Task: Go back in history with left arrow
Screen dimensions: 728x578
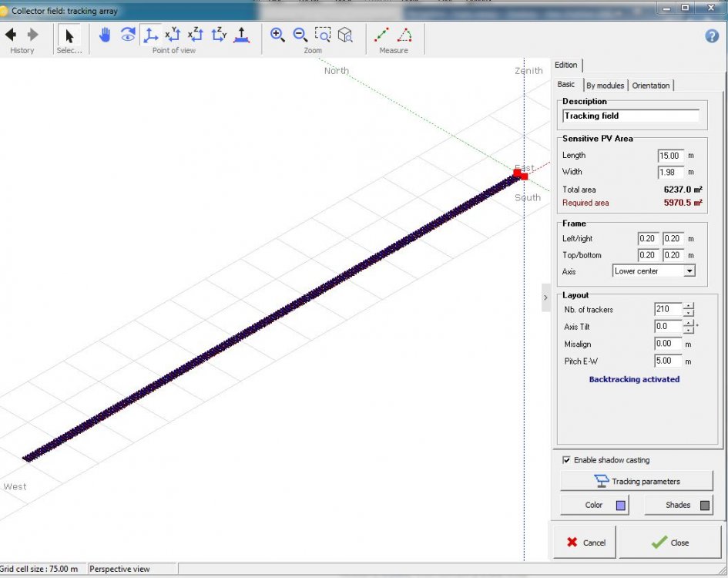Action: 11,35
